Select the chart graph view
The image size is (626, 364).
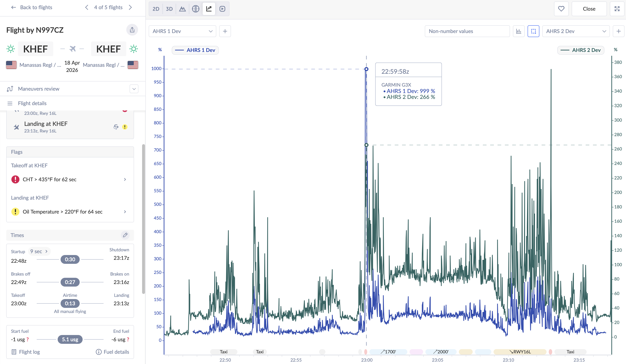pyautogui.click(x=209, y=9)
